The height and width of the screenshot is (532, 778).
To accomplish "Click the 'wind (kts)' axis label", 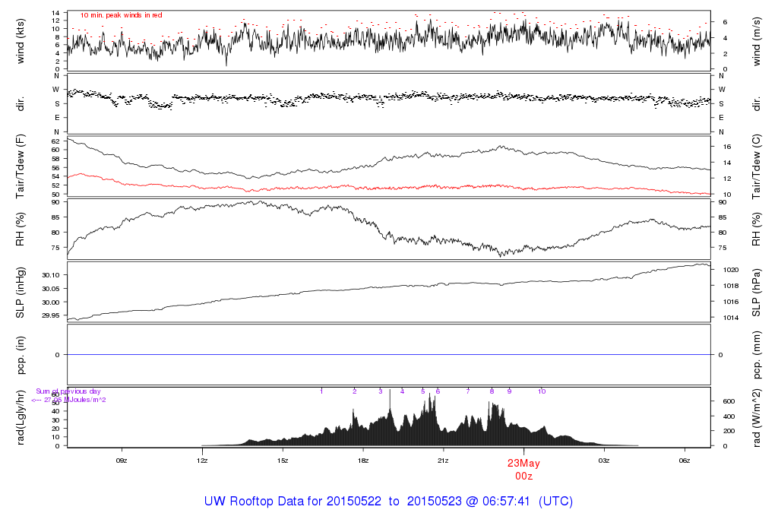I will pos(21,41).
